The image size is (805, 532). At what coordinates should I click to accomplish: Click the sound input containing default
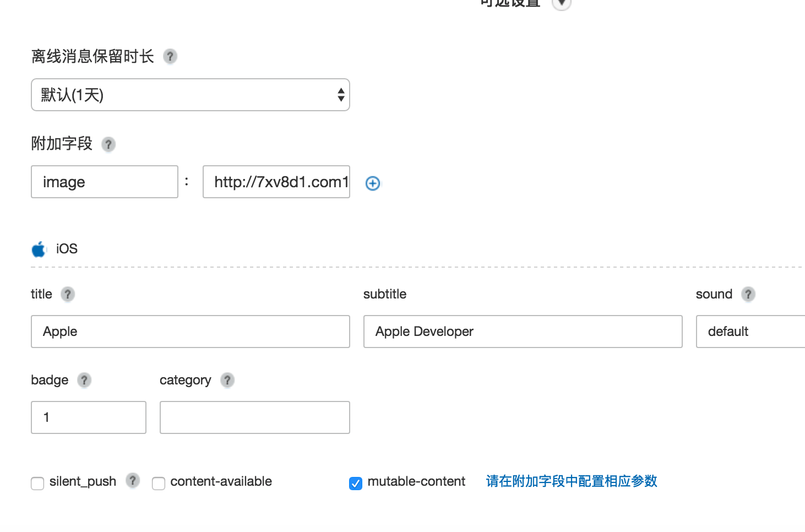click(x=750, y=332)
